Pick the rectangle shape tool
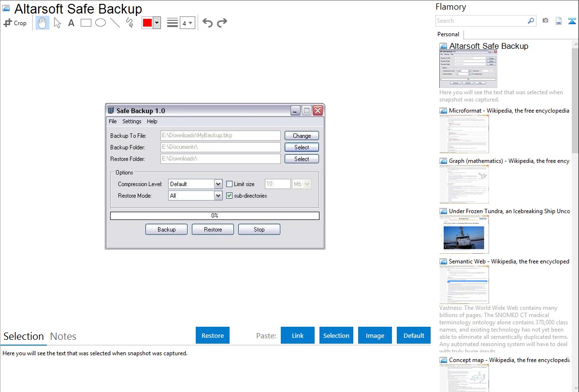 click(x=86, y=23)
